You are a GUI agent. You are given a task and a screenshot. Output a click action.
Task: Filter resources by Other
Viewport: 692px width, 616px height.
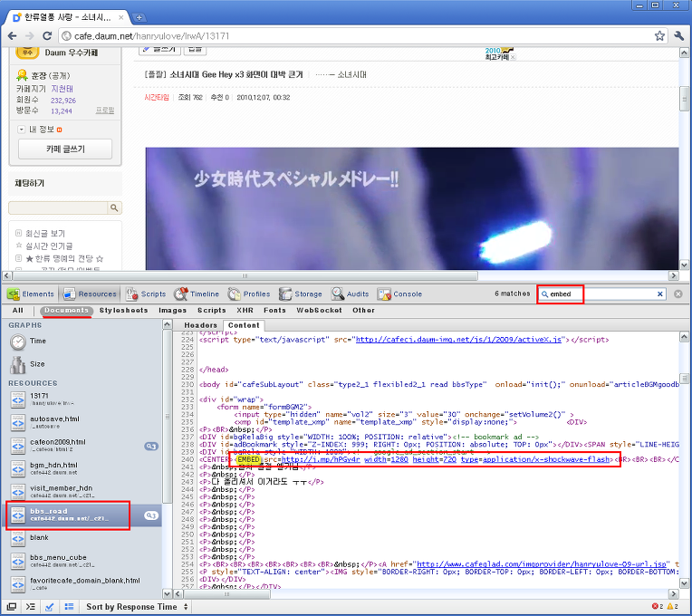[x=363, y=310]
